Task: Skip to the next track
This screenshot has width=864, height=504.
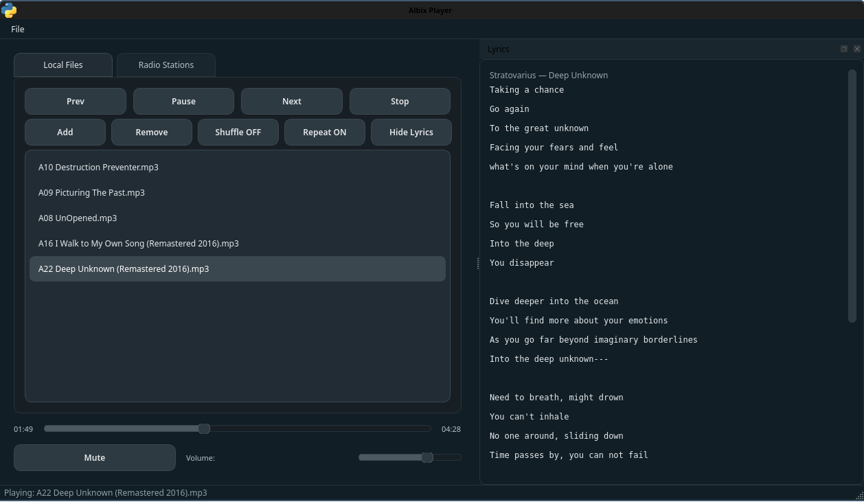Action: [291, 101]
